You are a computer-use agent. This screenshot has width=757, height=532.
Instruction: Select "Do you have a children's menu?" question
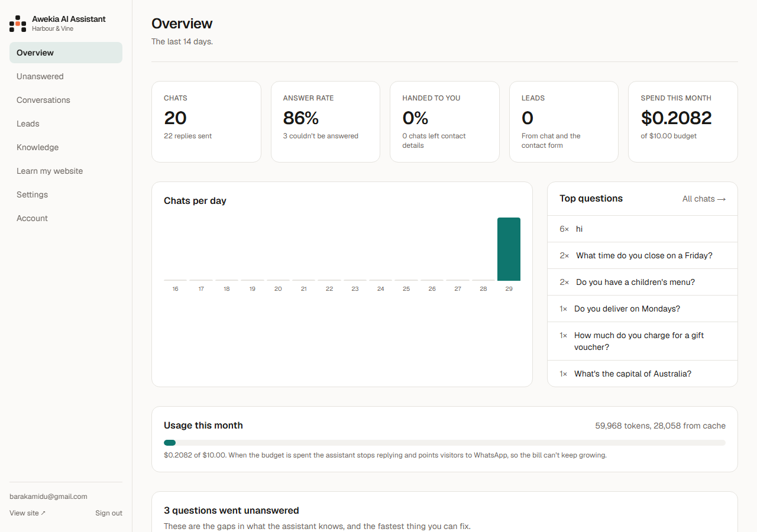click(x=642, y=282)
